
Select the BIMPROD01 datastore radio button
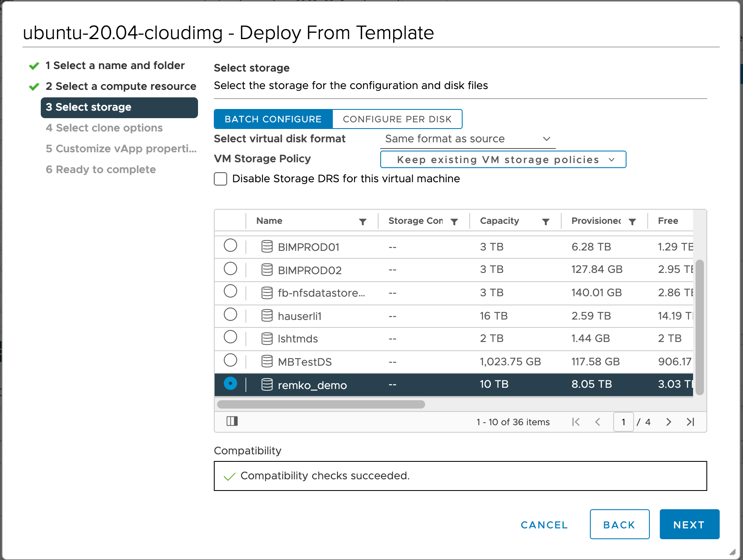coord(230,246)
